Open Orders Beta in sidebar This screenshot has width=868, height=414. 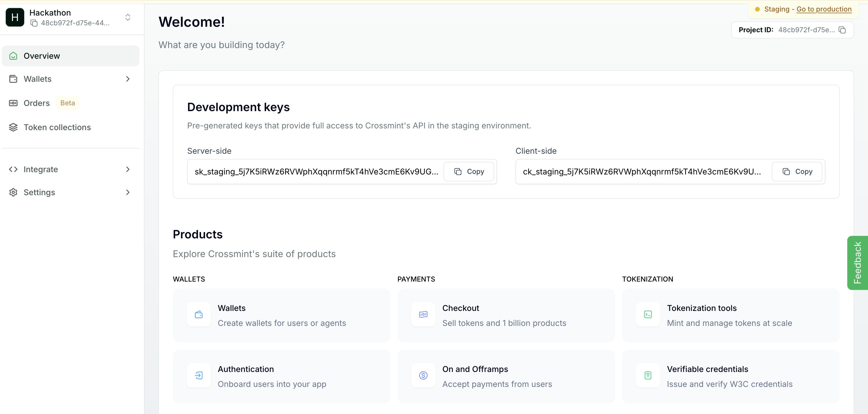pos(36,103)
